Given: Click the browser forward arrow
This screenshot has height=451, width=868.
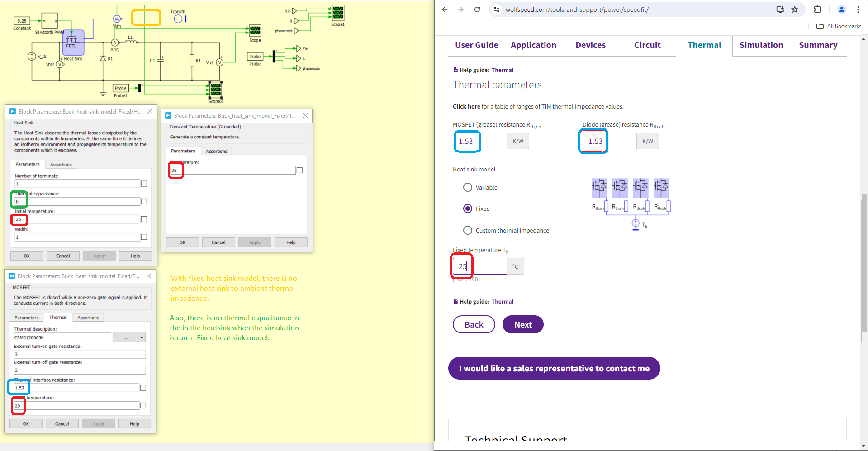Looking at the screenshot, I should (x=461, y=9).
